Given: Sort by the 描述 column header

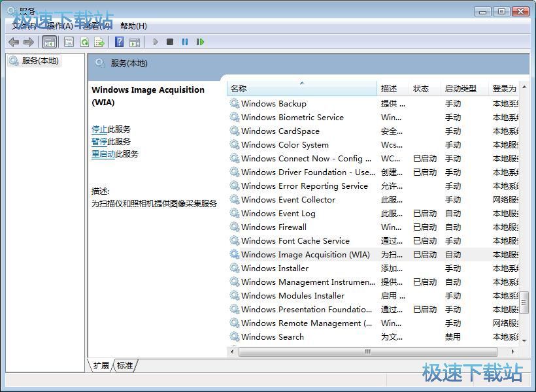Looking at the screenshot, I should tap(393, 88).
